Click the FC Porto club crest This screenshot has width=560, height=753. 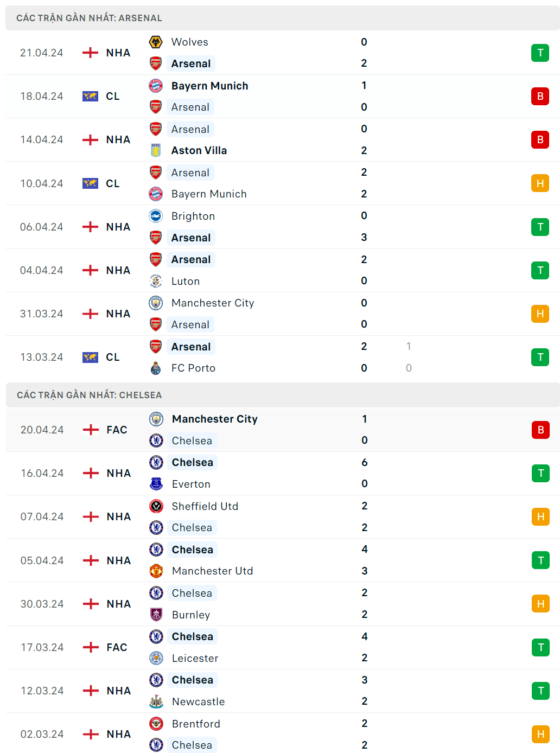(156, 368)
